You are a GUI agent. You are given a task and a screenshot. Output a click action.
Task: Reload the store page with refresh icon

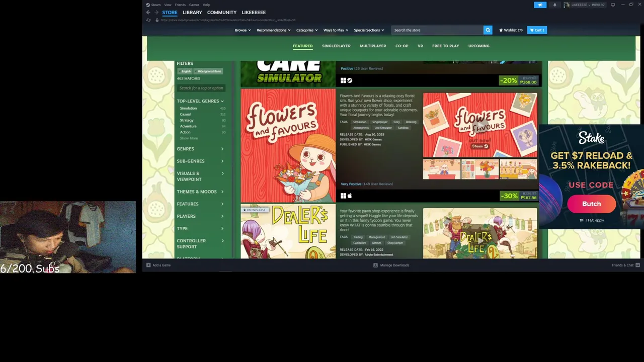[x=148, y=20]
